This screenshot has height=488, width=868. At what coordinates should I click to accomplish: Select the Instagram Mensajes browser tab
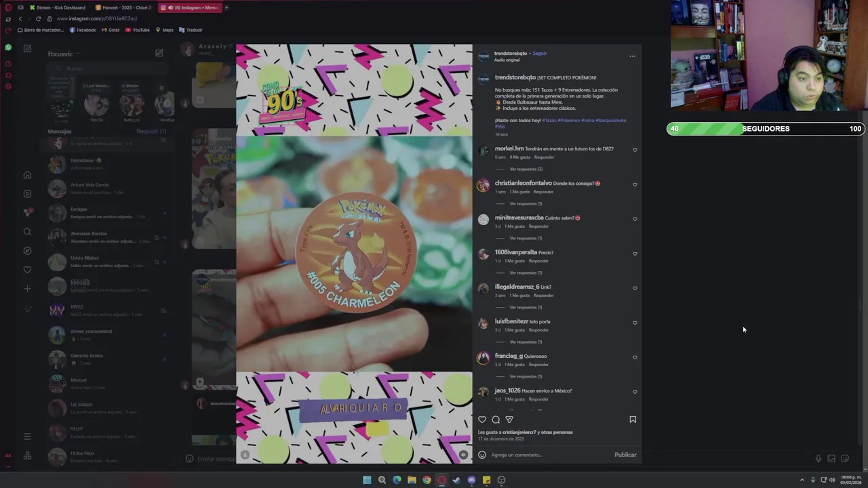coord(189,7)
